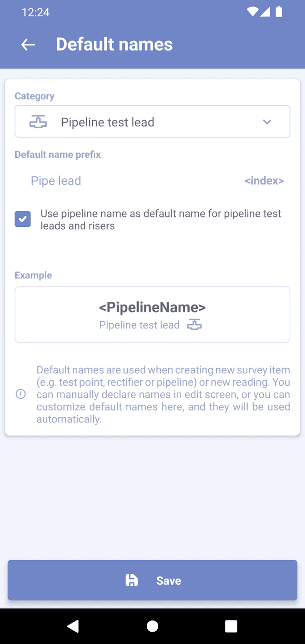The height and width of the screenshot is (644, 305).
Task: Tap the <PipelineName> example text
Action: (x=152, y=307)
